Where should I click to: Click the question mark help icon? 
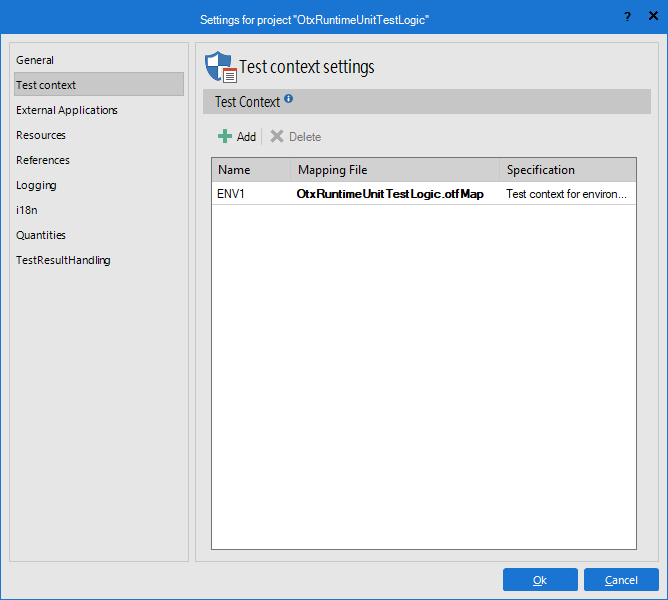pyautogui.click(x=627, y=16)
